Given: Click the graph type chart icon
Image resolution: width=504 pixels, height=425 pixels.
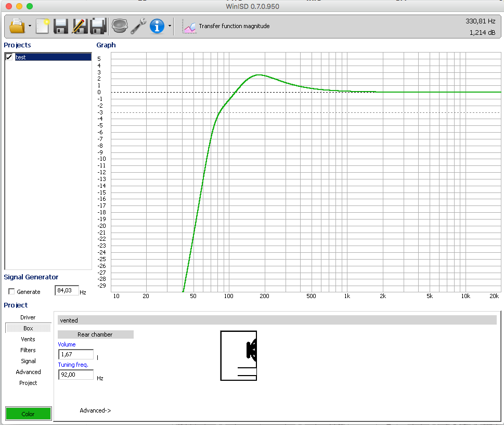Looking at the screenshot, I should point(189,27).
